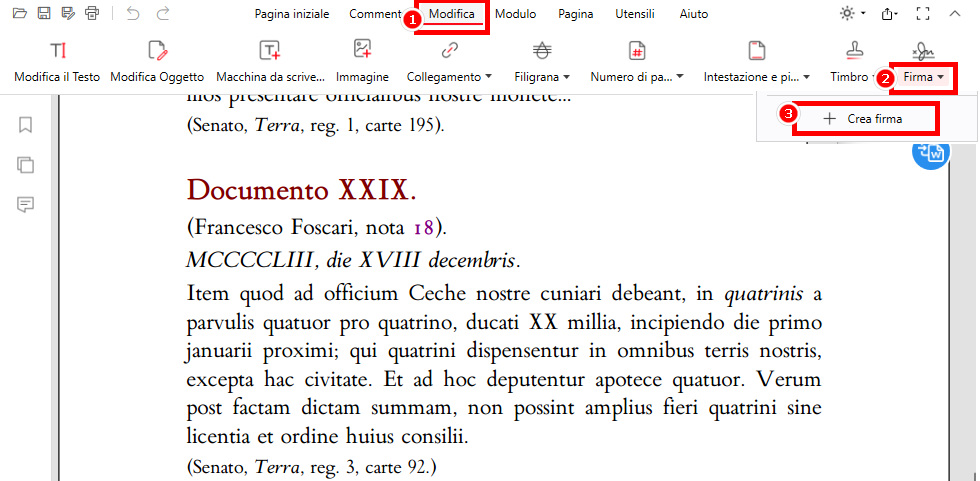Insert a picture with the Immagine tool
980x481 pixels.
tap(362, 62)
